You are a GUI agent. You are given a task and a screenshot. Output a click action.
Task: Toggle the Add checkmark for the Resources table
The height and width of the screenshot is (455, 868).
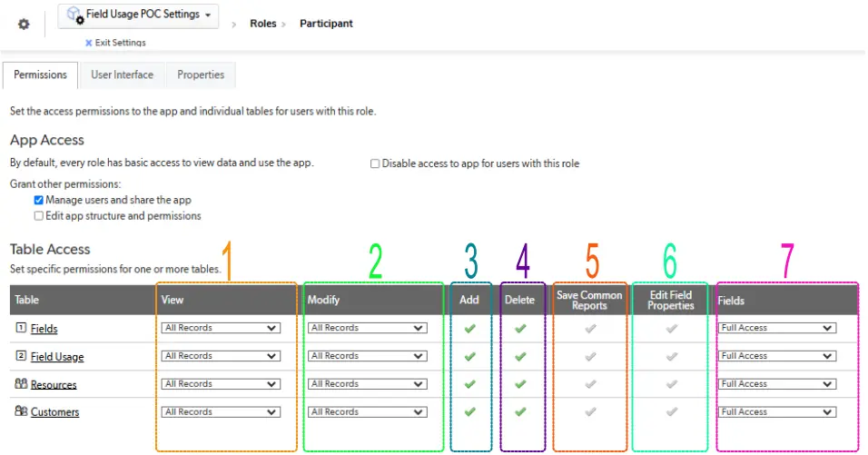click(470, 384)
